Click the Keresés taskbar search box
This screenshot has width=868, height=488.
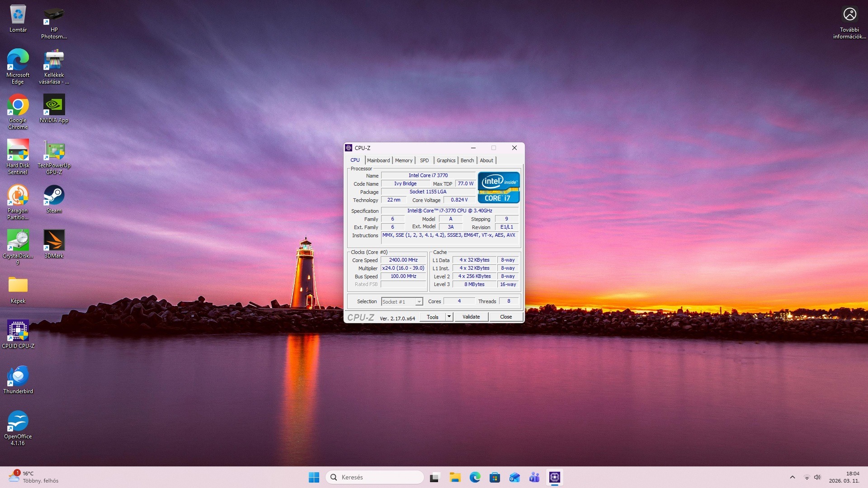[x=374, y=477]
